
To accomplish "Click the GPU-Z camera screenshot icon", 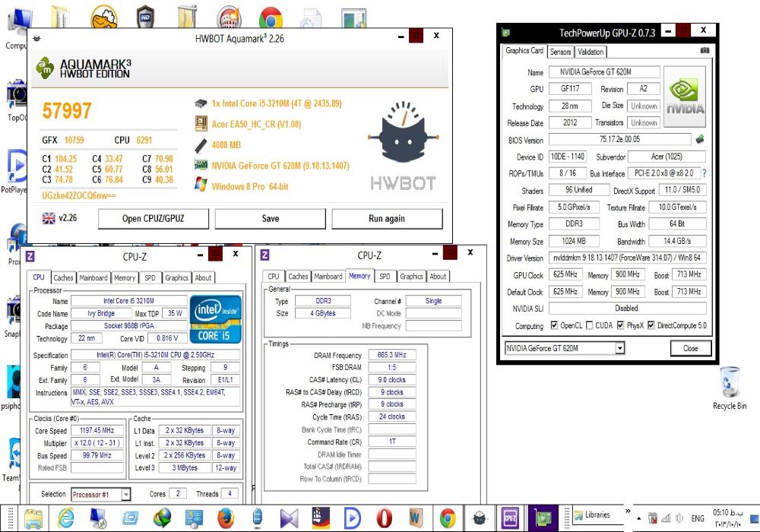I will coord(705,50).
